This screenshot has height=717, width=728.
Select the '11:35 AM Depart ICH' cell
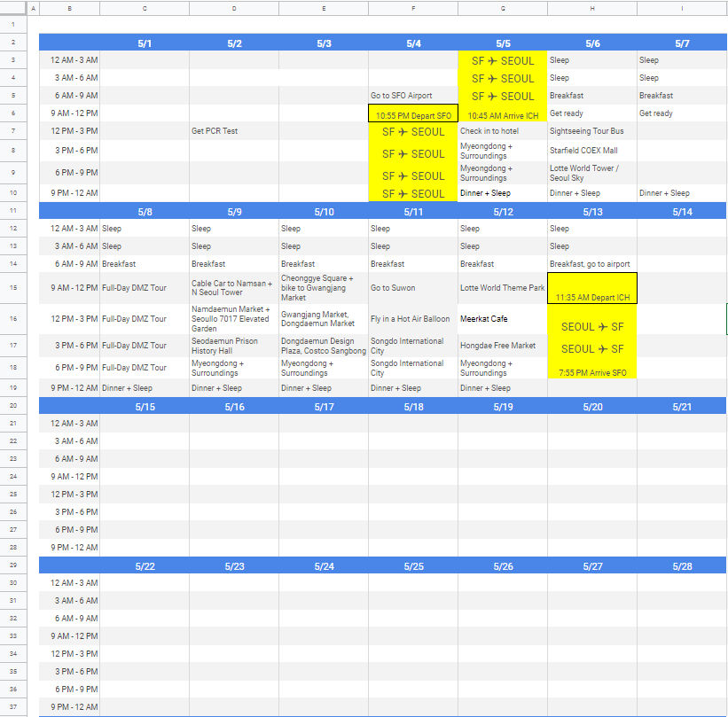(592, 288)
